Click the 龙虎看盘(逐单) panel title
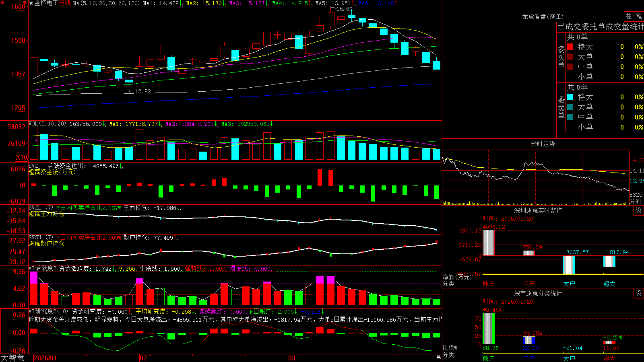This screenshot has width=644, height=362. [x=543, y=16]
